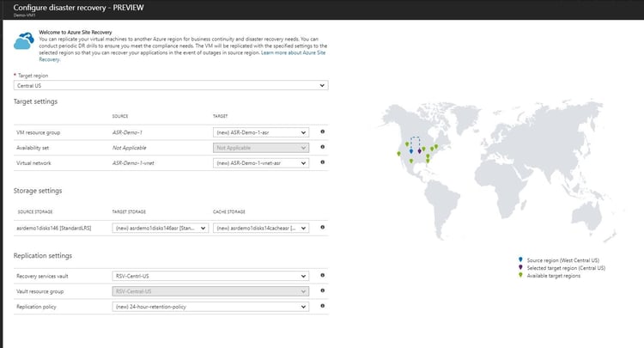644x348 pixels.
Task: Click the Availability set row label
Action: click(33, 148)
